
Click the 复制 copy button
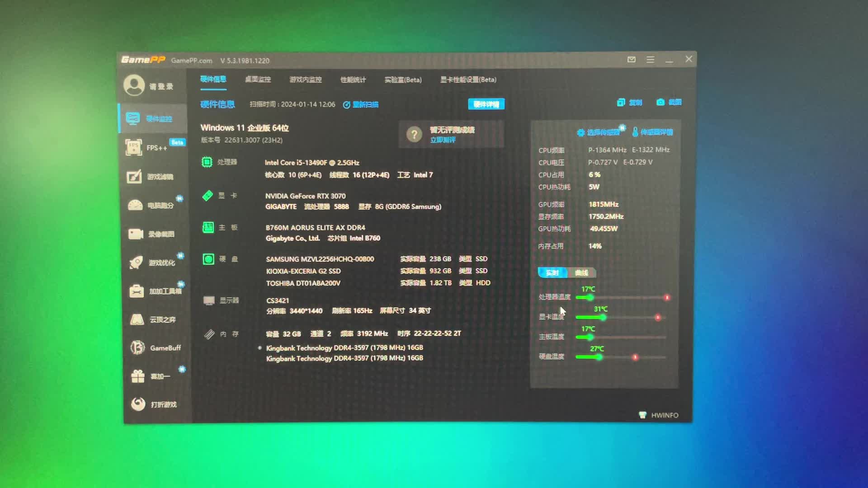click(x=629, y=103)
